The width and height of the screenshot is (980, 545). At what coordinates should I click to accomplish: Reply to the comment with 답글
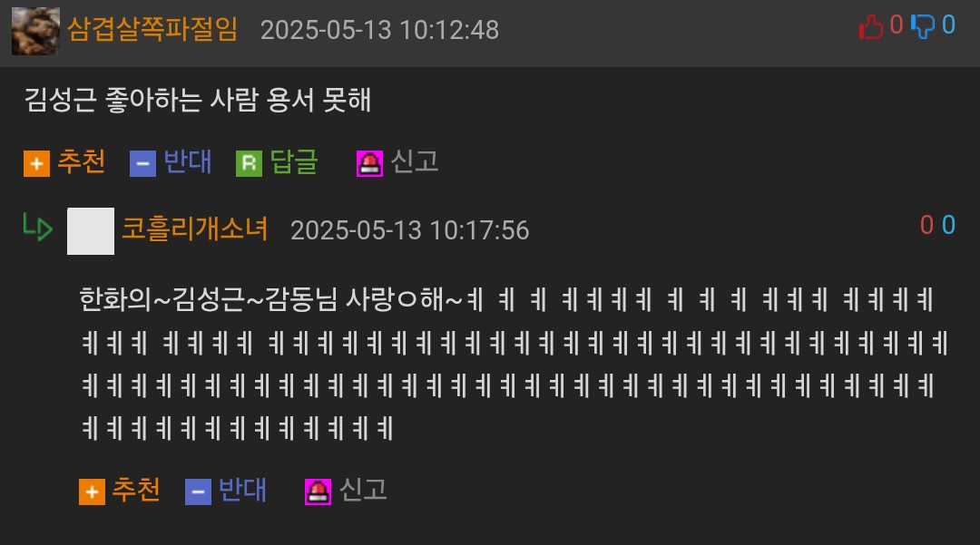tap(294, 161)
